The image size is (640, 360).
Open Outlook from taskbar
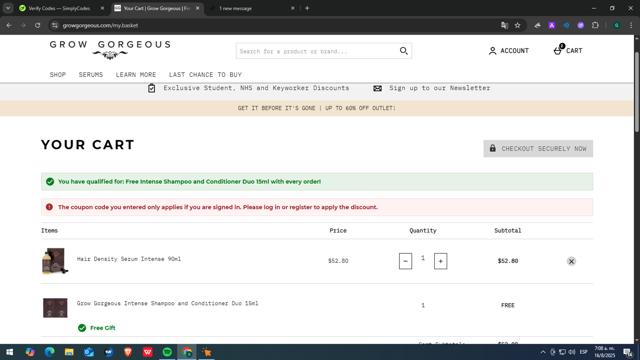[89, 352]
